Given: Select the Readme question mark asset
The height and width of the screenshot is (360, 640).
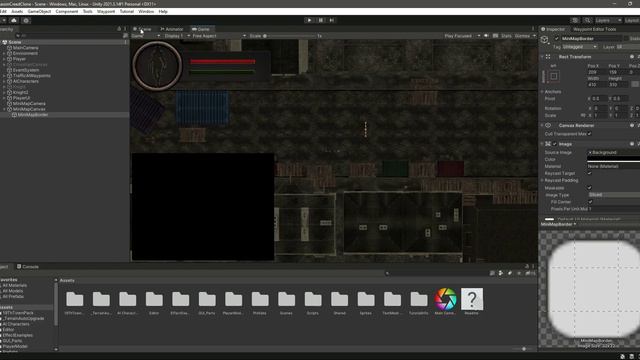Looking at the screenshot, I should pos(472,301).
